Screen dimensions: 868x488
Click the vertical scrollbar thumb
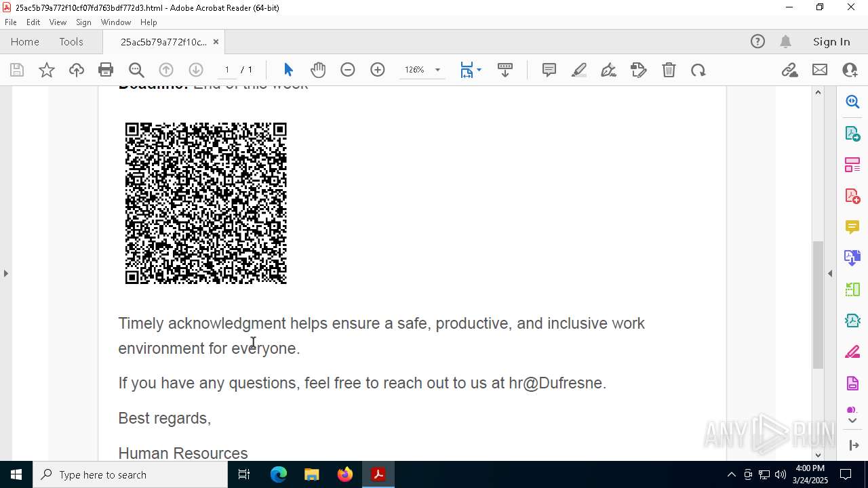point(818,304)
